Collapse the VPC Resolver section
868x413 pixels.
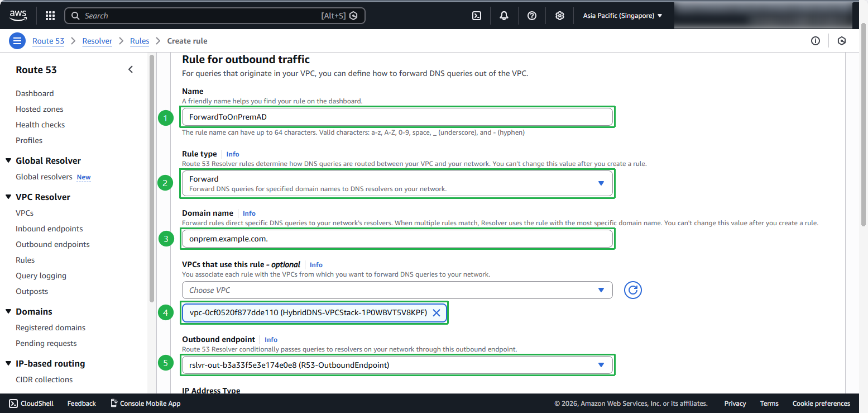coord(8,197)
